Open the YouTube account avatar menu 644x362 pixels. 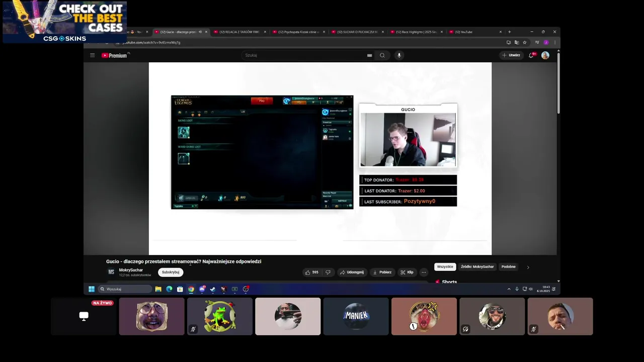(545, 55)
